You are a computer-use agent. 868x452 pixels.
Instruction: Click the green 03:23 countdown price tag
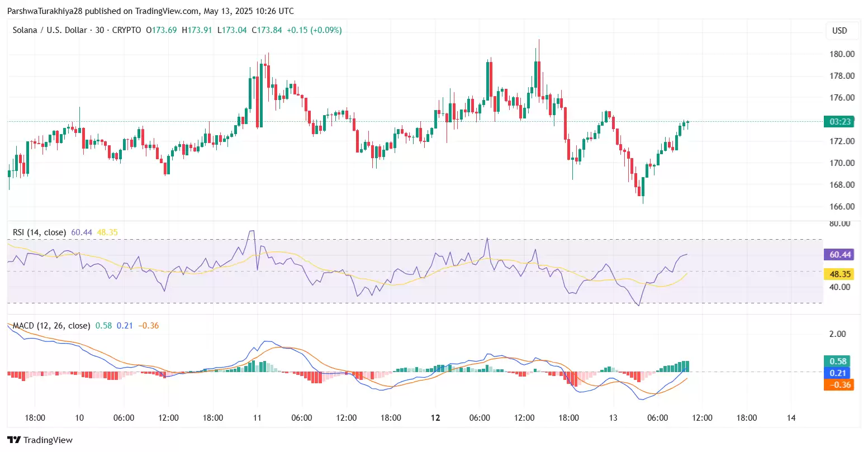[839, 122]
